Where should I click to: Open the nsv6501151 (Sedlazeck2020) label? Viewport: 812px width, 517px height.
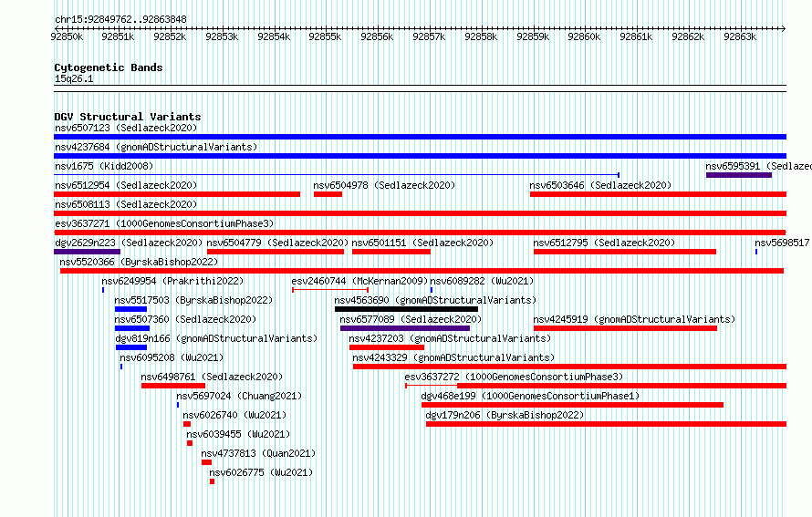click(x=422, y=243)
